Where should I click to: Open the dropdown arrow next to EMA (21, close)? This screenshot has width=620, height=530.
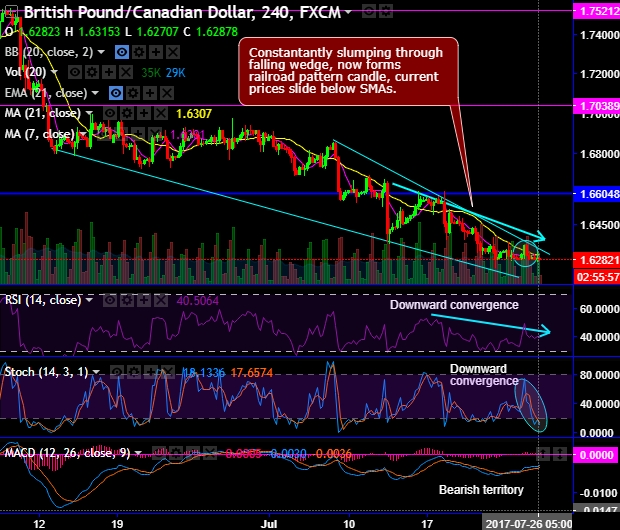pos(95,93)
